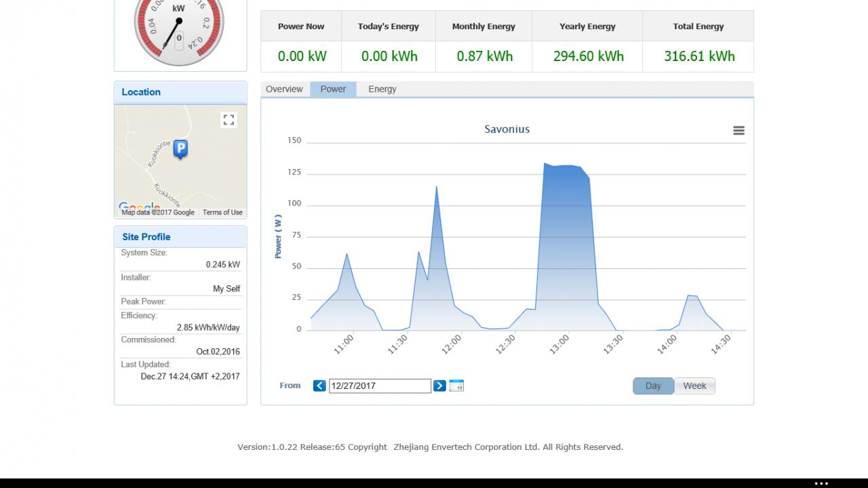Click Yearly Energy value 294.60 kWh

pos(589,56)
